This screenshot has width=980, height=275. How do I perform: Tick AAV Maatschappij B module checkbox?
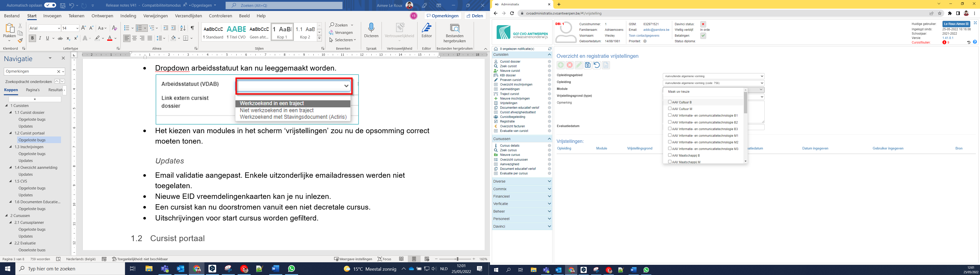[670, 155]
